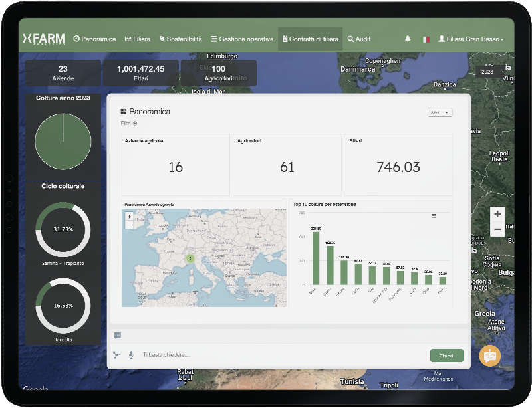532x408 pixels.
Task: Click the Italian flag language icon
Action: click(426, 39)
